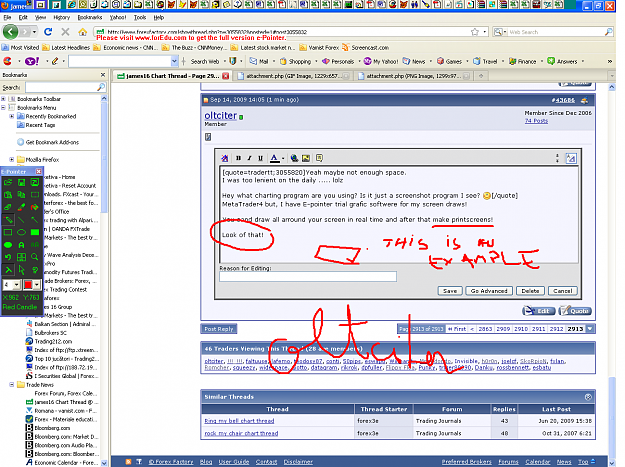Image resolution: width=625 pixels, height=467 pixels.
Task: Select the E-Pointer arrow line tool
Action: pos(35,220)
